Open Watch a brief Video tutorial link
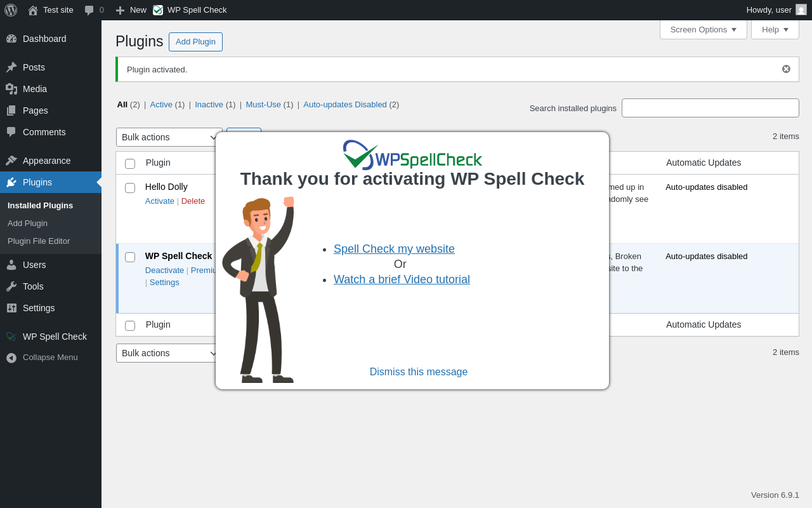 402,279
